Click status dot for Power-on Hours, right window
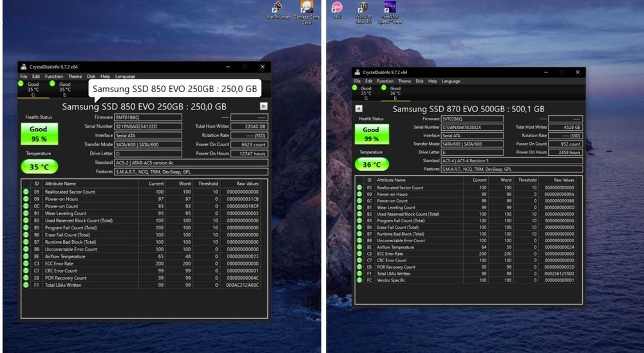 click(359, 195)
